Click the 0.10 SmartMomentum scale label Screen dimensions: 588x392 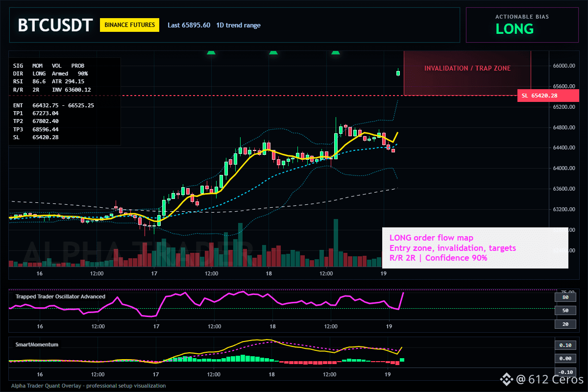565,345
